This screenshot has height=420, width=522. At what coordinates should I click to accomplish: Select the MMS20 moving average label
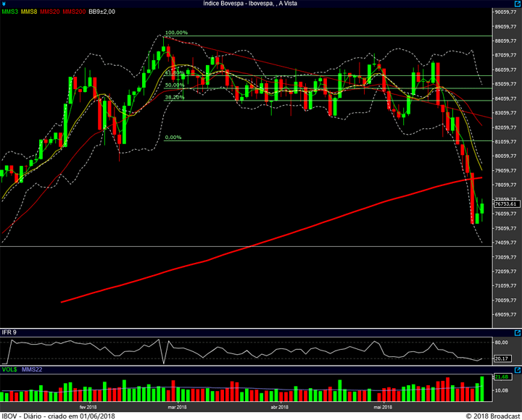coord(50,12)
